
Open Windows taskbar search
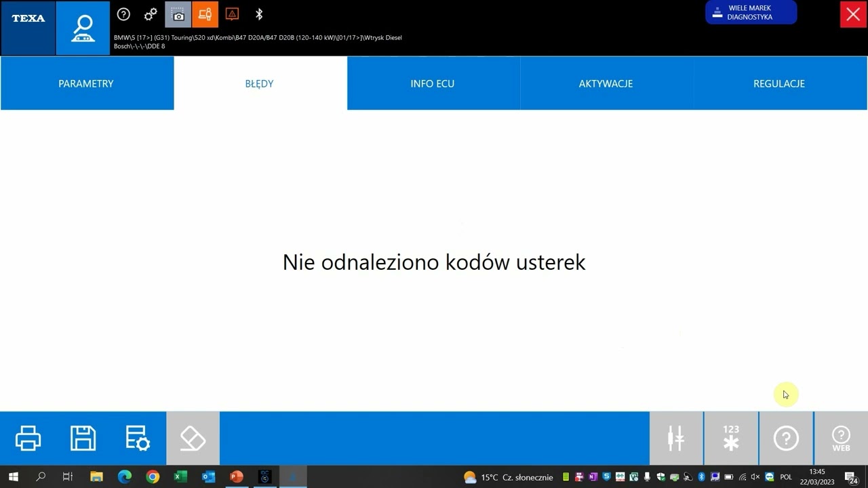[40, 477]
